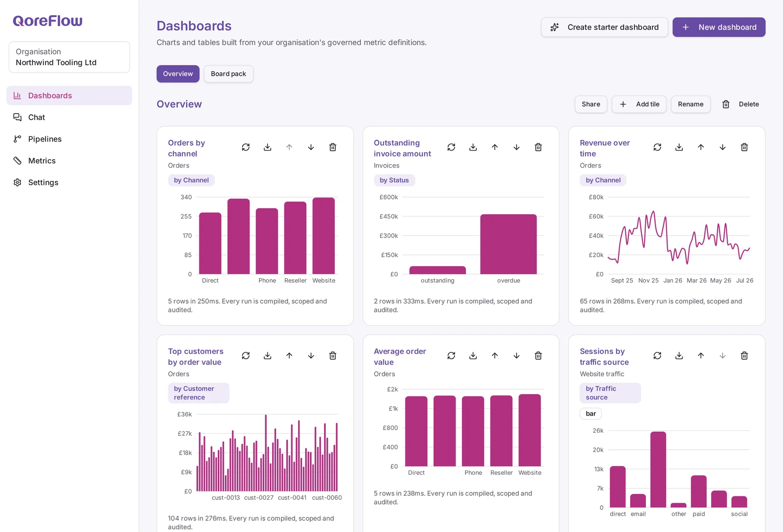The width and height of the screenshot is (783, 532).
Task: Move the Average order value tile down
Action: click(517, 355)
